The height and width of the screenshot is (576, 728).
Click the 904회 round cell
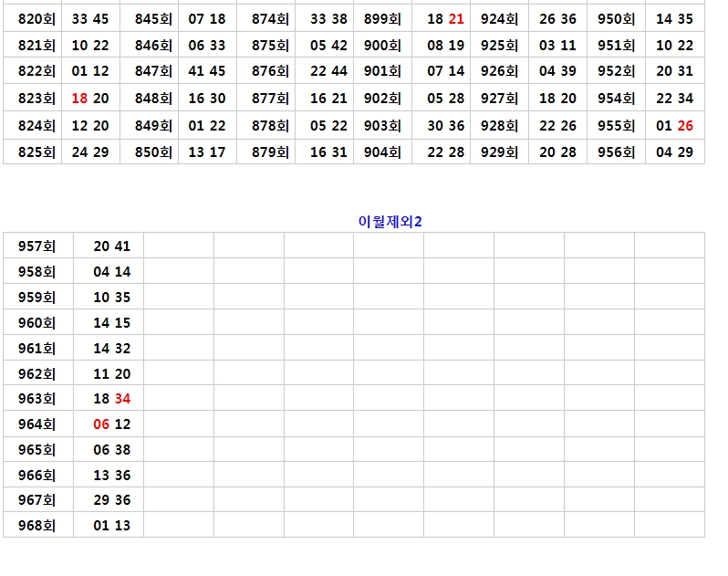point(382,152)
